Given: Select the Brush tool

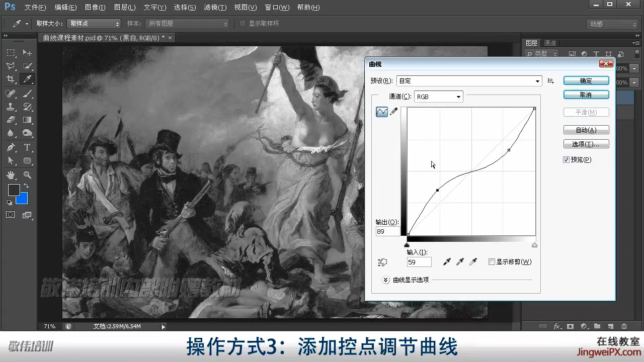Looking at the screenshot, I should (27, 94).
